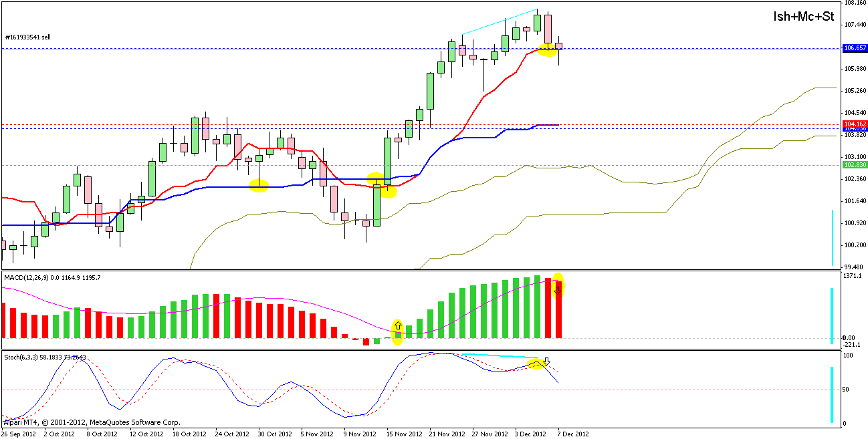This screenshot has width=868, height=439.
Task: Click the down arrow on the last MACD bar
Action: (558, 289)
